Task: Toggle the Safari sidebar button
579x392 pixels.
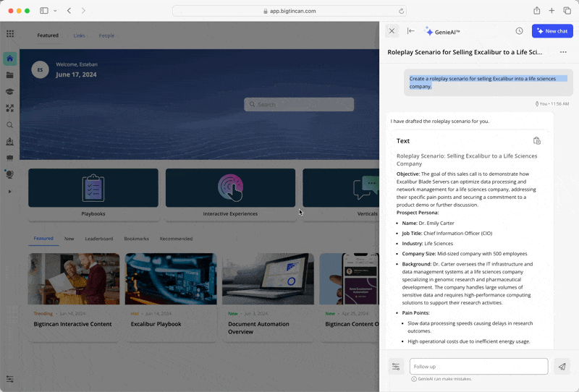Action: pyautogui.click(x=44, y=11)
